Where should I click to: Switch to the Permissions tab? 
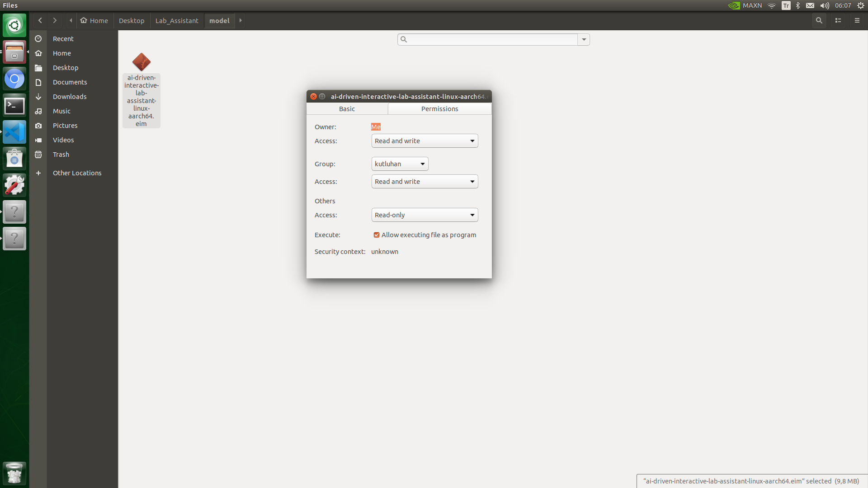point(439,108)
